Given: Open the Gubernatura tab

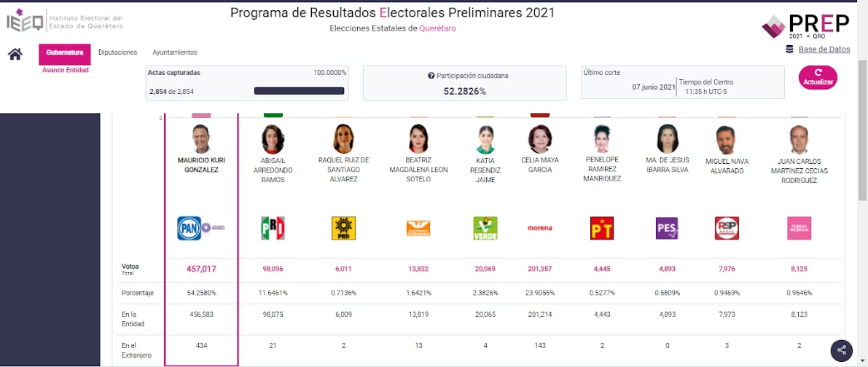Looking at the screenshot, I should pyautogui.click(x=65, y=52).
